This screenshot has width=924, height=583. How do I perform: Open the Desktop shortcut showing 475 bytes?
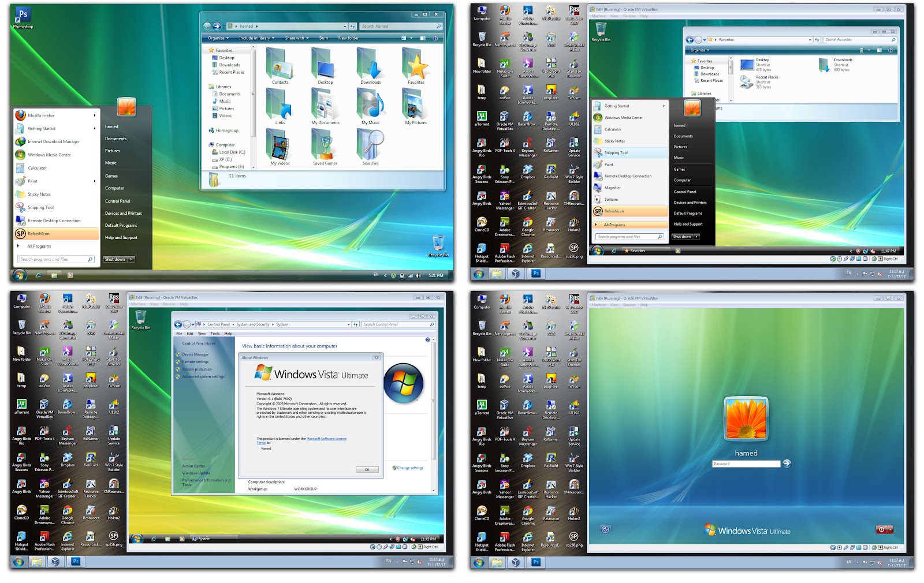[756, 65]
